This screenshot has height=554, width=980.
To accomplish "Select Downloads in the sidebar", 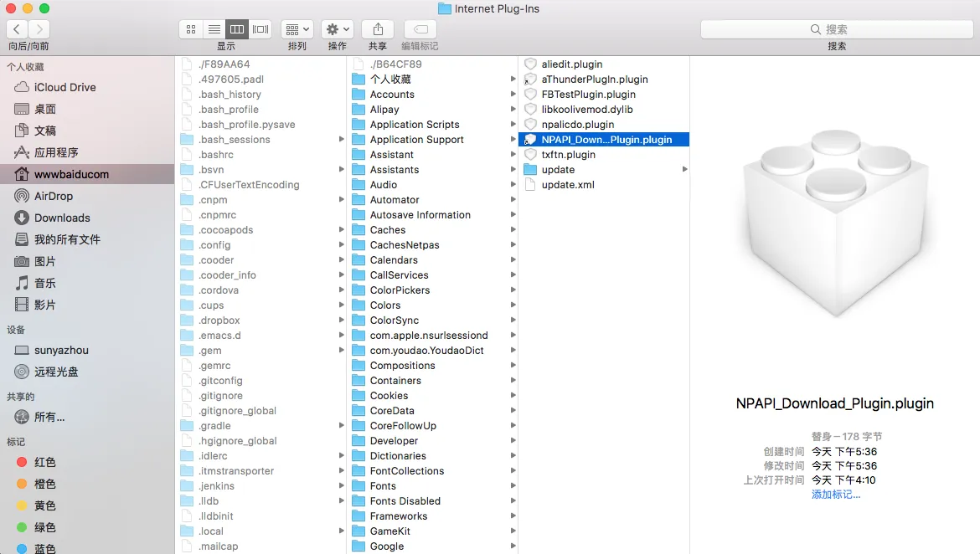I will coord(62,218).
